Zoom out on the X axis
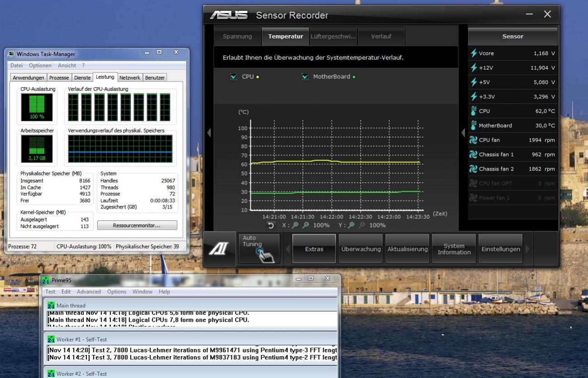Viewport: 588px width, 378px height. 306,225
